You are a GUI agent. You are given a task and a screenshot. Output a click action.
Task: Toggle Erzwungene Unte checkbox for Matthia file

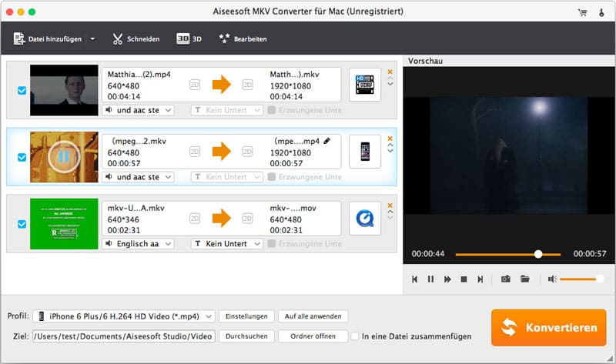(272, 110)
